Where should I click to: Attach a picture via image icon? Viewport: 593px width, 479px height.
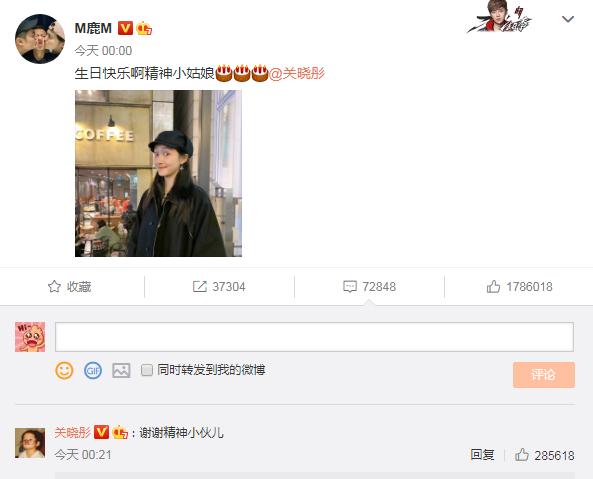(x=121, y=370)
